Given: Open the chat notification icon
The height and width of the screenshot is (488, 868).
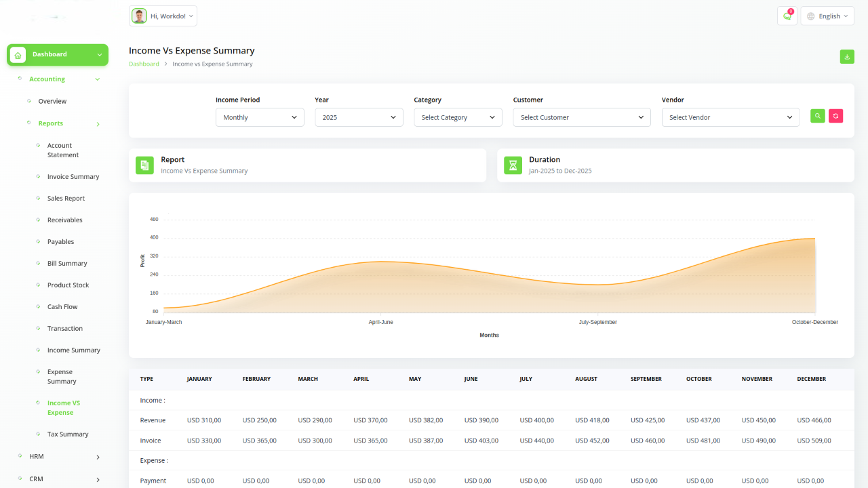Looking at the screenshot, I should [787, 16].
